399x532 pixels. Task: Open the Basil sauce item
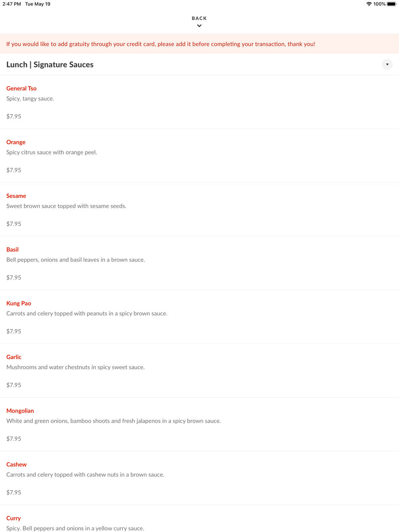click(x=199, y=263)
